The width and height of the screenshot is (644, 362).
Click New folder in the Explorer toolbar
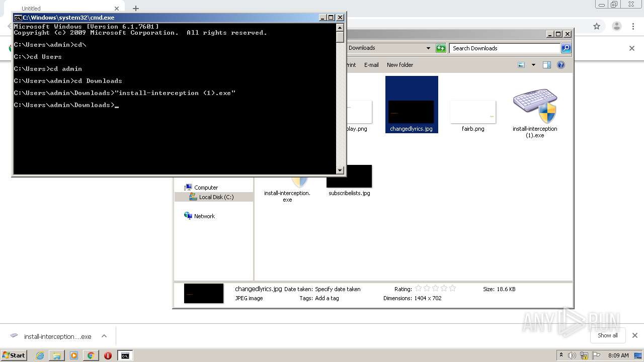(400, 65)
